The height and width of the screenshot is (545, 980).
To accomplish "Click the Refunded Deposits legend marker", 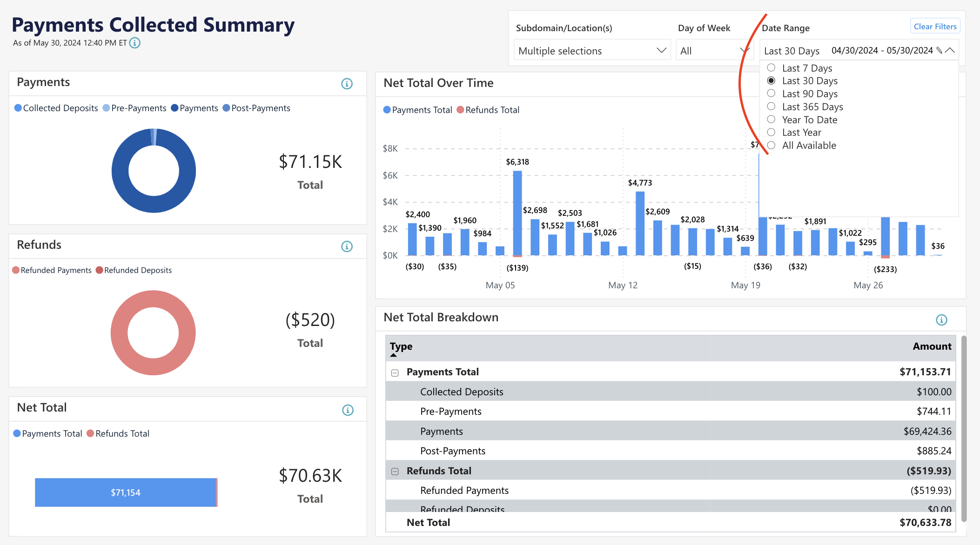I will coord(99,270).
